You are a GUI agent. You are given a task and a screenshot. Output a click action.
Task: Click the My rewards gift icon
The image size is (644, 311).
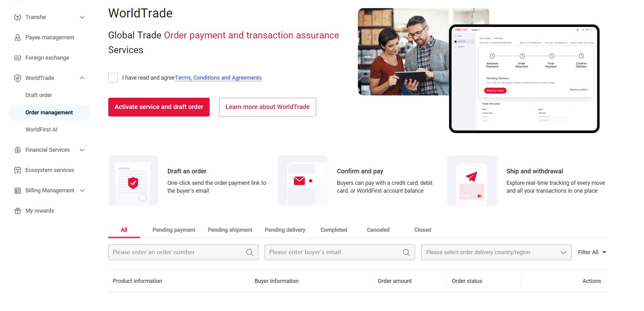click(x=18, y=211)
